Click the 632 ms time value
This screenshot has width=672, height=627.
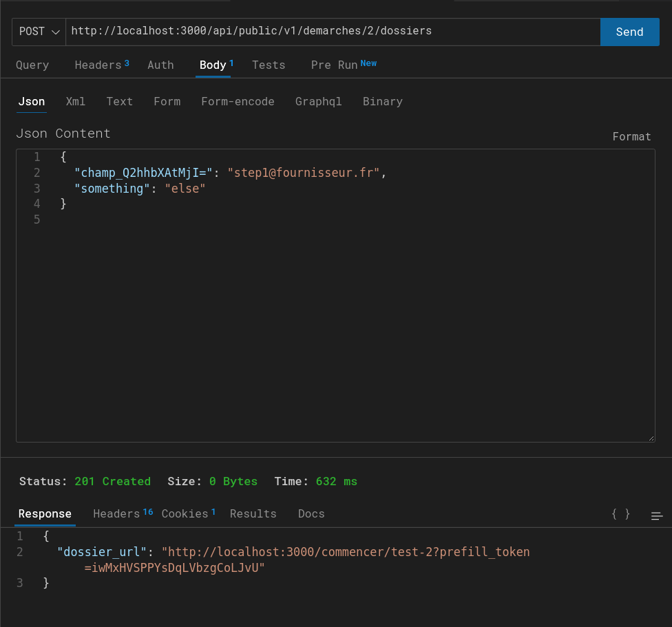click(x=337, y=481)
